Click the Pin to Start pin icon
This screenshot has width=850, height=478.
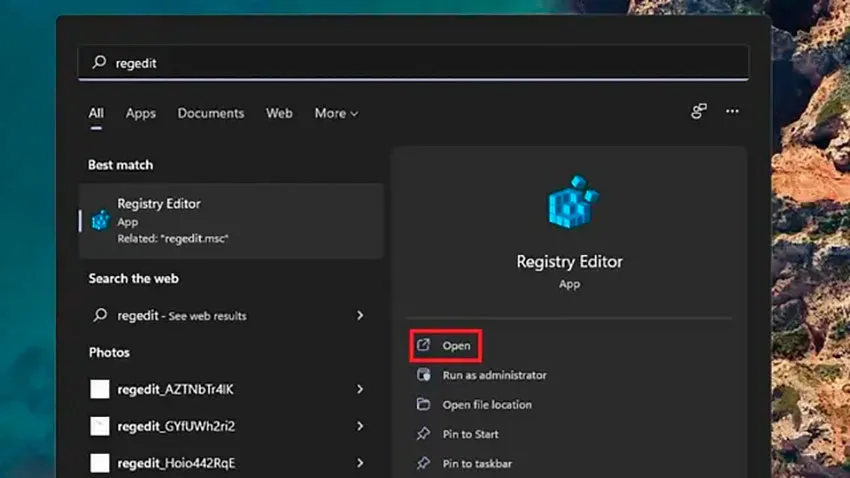(x=423, y=434)
